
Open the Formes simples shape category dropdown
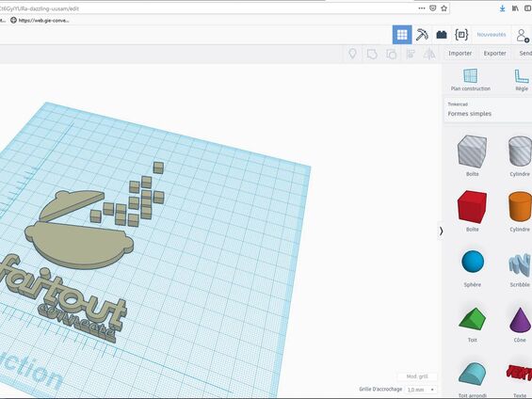pos(488,110)
